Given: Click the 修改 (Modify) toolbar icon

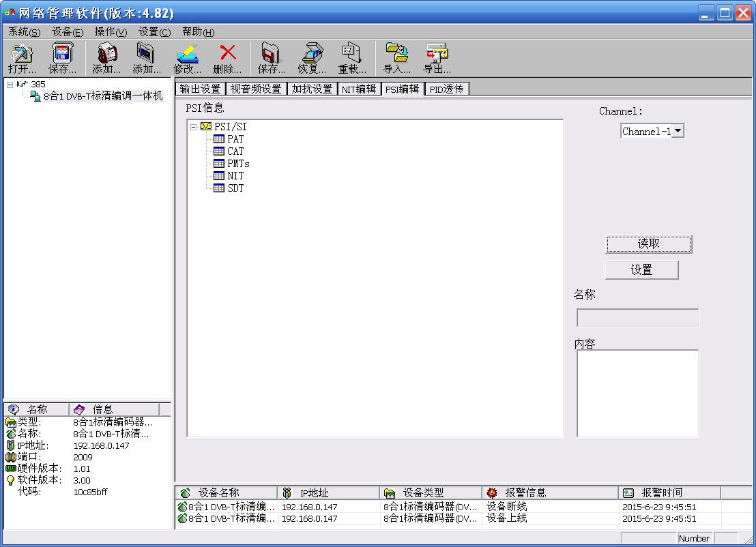Looking at the screenshot, I should 187,53.
